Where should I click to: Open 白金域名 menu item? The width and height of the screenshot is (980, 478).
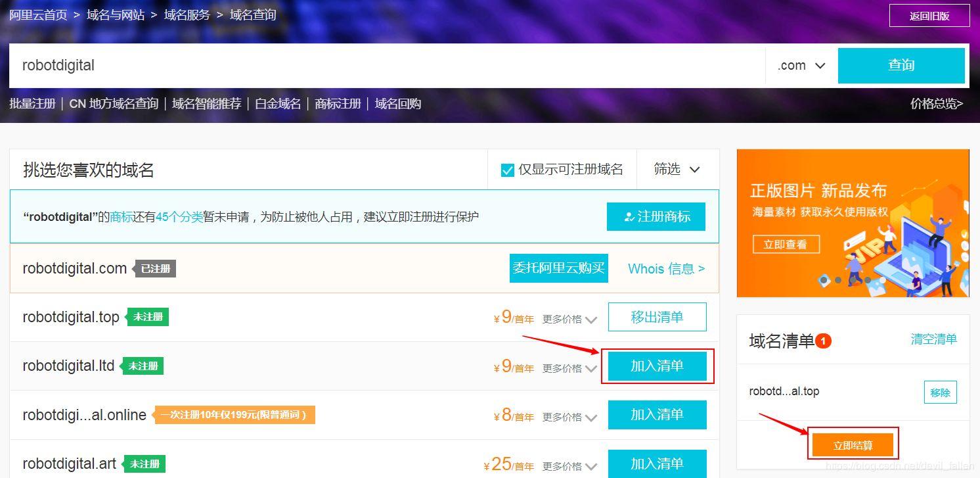pos(278,104)
